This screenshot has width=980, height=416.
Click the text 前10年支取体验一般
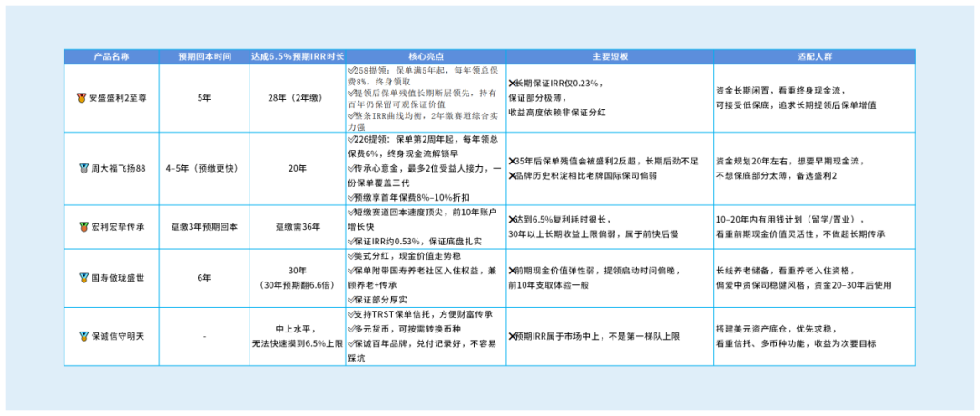tap(548, 285)
